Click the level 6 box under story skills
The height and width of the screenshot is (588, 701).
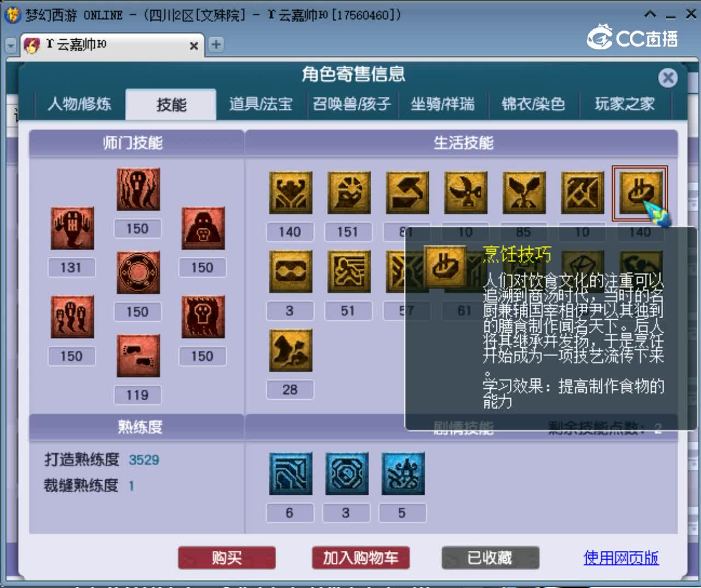tap(290, 513)
